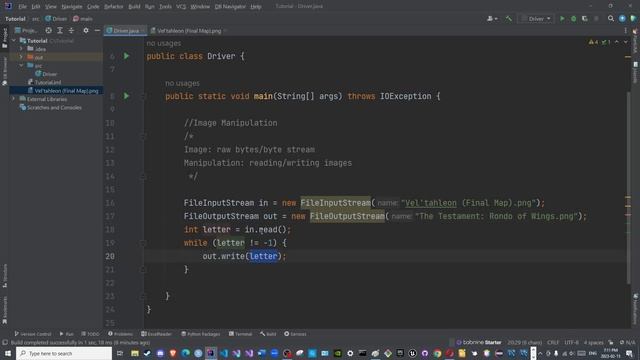
Task: Open the Driver run configuration dropdown
Action: 536,19
